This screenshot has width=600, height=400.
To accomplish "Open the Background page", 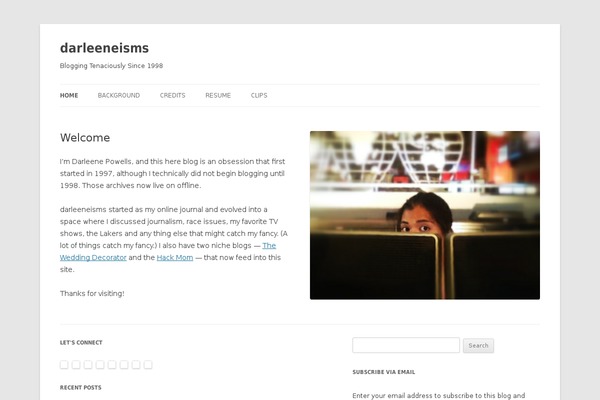I will tap(119, 95).
